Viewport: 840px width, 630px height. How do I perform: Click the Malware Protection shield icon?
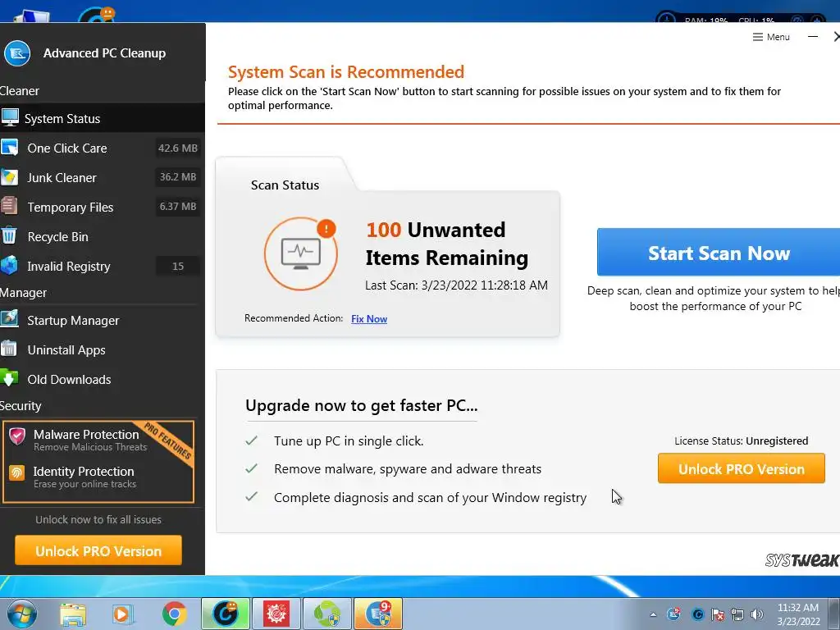[17, 436]
